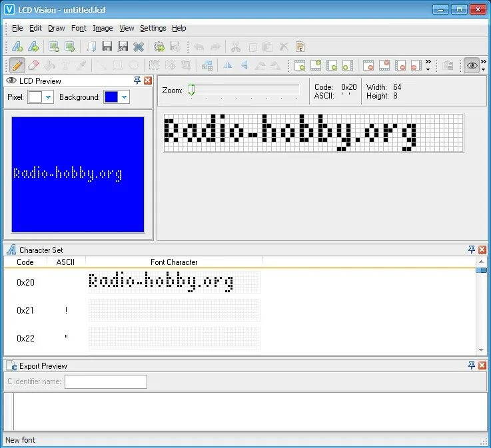This screenshot has width=491, height=448.
Task: Select the Eraser tool
Action: [33, 65]
